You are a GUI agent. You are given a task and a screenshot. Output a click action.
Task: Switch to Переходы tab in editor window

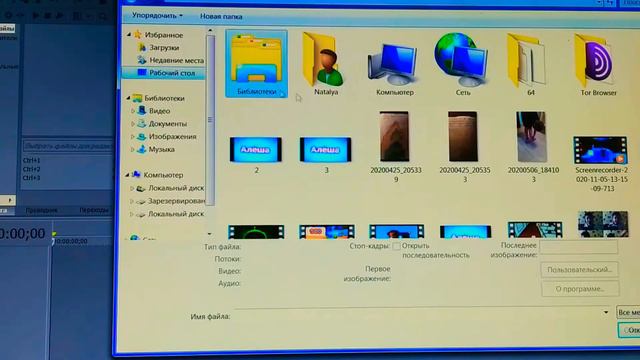(94, 210)
